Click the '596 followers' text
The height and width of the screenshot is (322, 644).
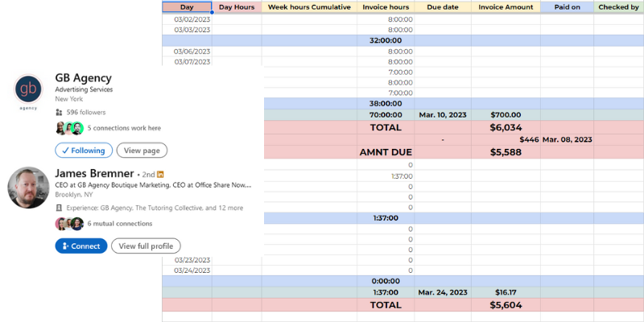86,112
